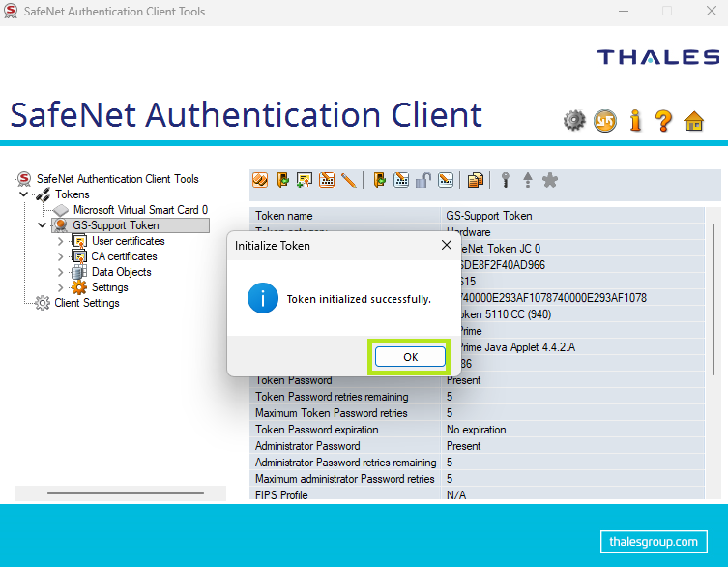The width and height of the screenshot is (728, 567).
Task: Collapse the Tokens tree node
Action: tap(23, 194)
